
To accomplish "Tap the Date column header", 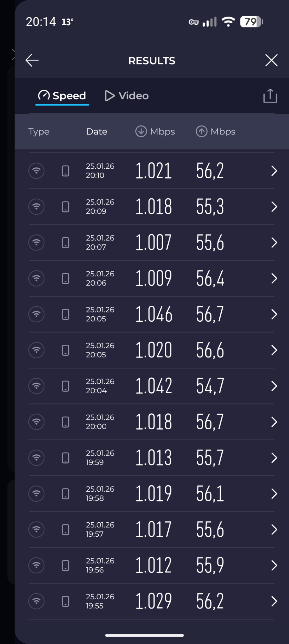I will click(97, 131).
